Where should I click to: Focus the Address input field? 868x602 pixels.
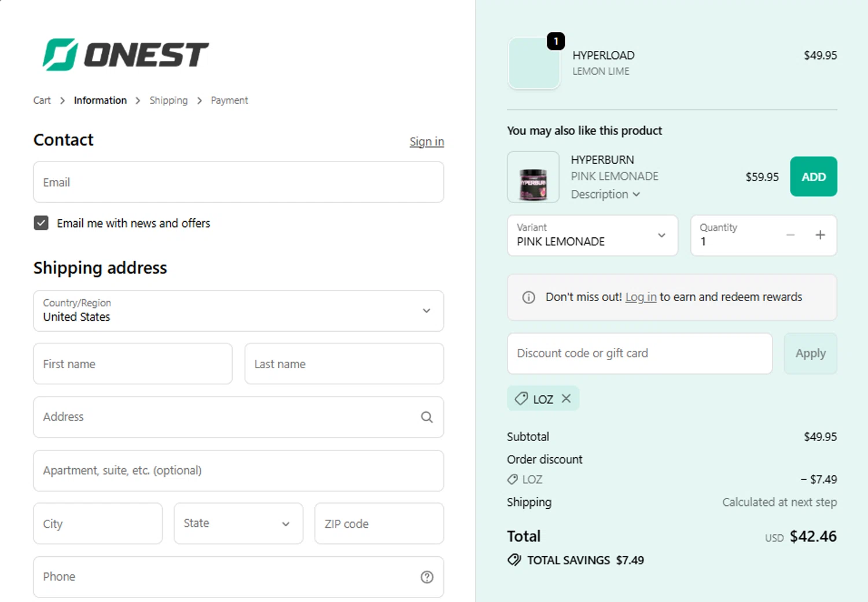tap(238, 417)
